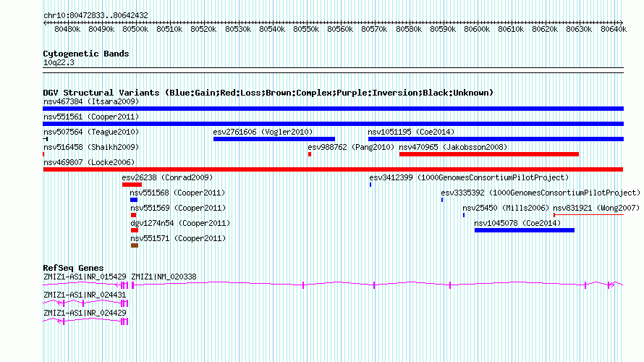Click the 80500k ruler tick label
Screen dimensions: 644x362
[135, 29]
